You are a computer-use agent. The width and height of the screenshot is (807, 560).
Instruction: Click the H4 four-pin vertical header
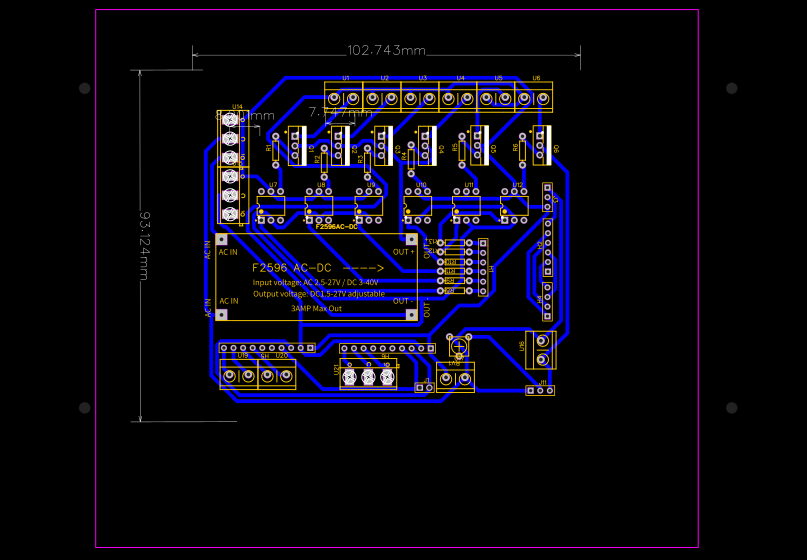coord(548,302)
